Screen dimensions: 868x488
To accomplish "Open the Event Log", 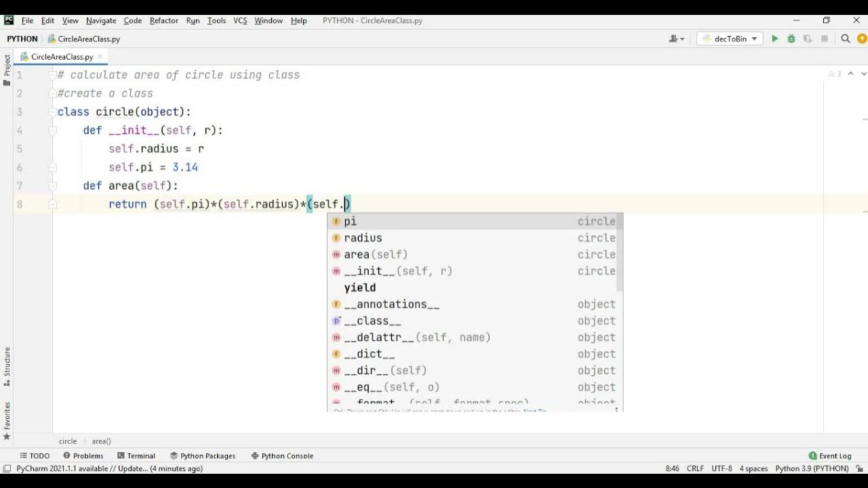I will [830, 456].
